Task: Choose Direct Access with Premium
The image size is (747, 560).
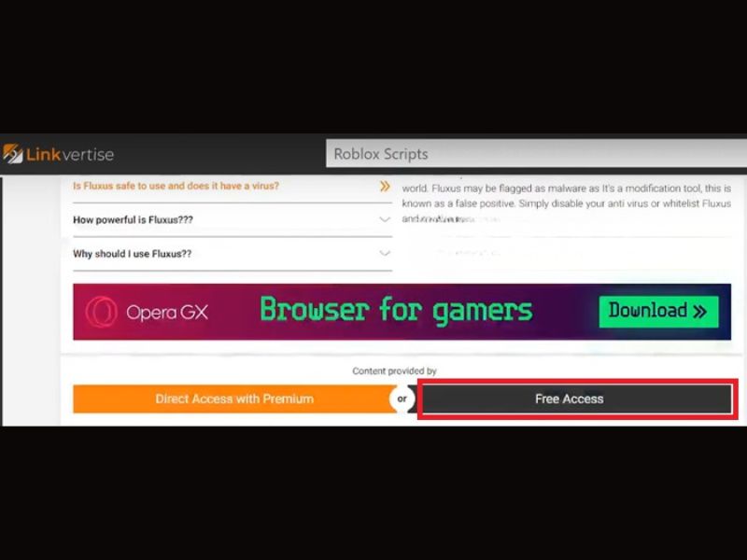Action: 234,399
